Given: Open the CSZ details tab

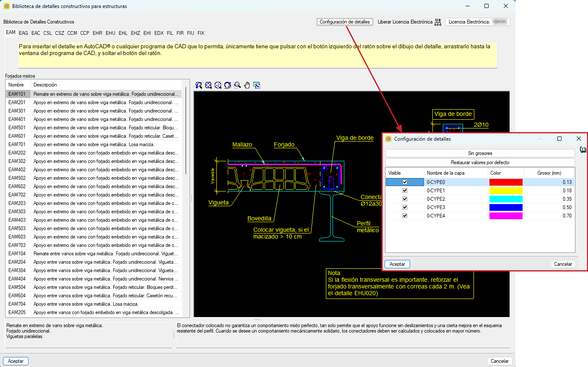Looking at the screenshot, I should 60,33.
